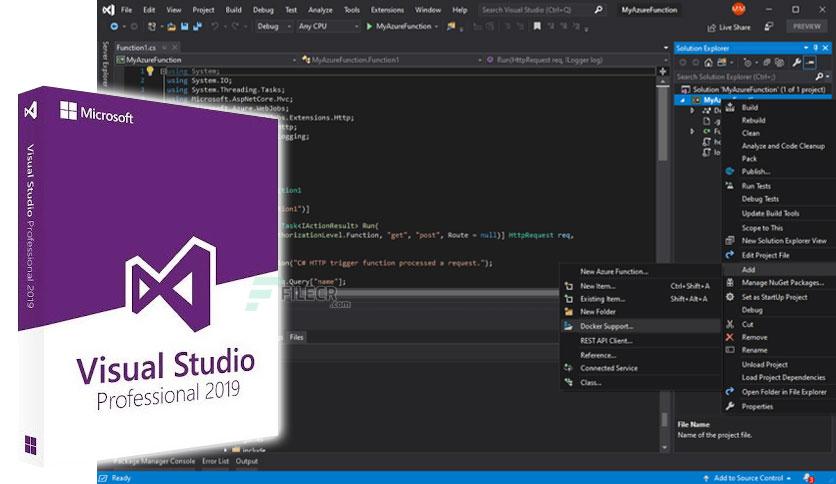
Task: Click the Docker Support icon in submenu
Action: click(x=567, y=326)
